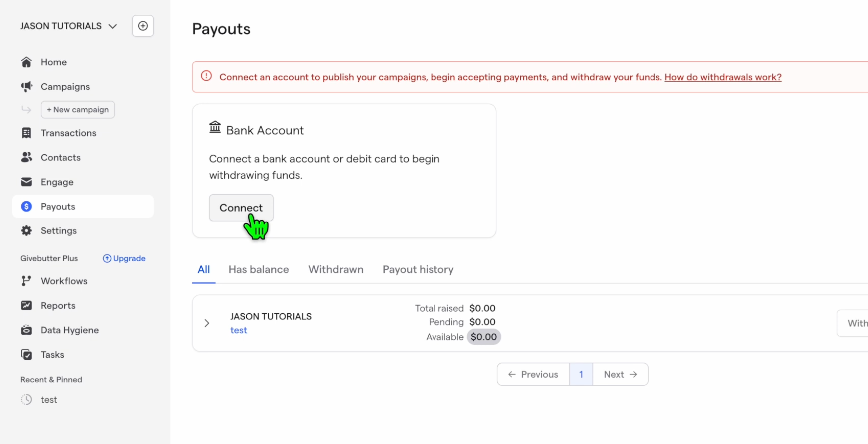Image resolution: width=868 pixels, height=444 pixels.
Task: Go to the Next page in pagination
Action: click(620, 375)
